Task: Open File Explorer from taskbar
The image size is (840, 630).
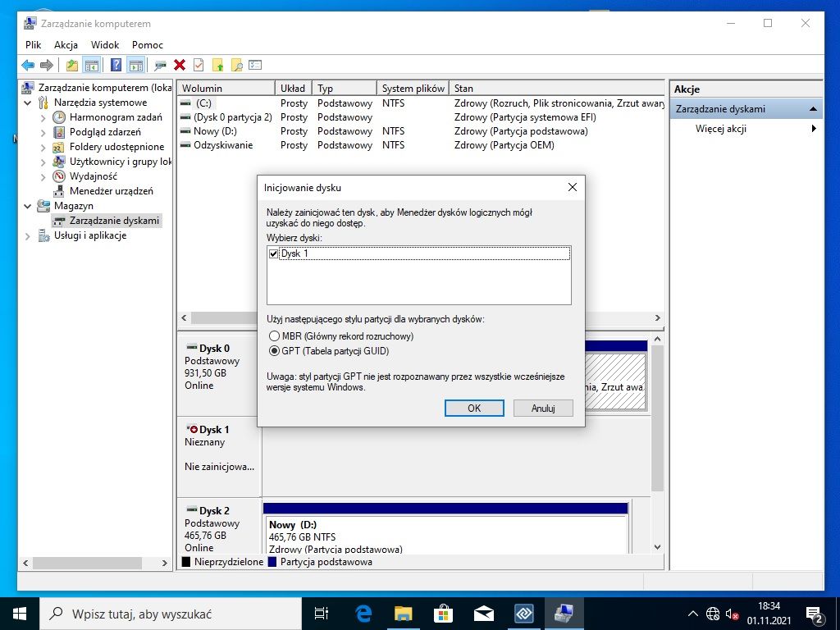Action: click(404, 614)
